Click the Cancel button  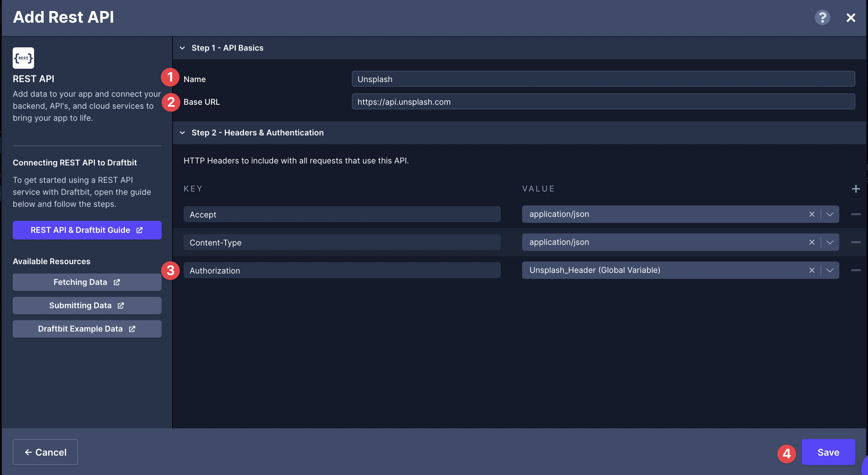[x=45, y=452]
